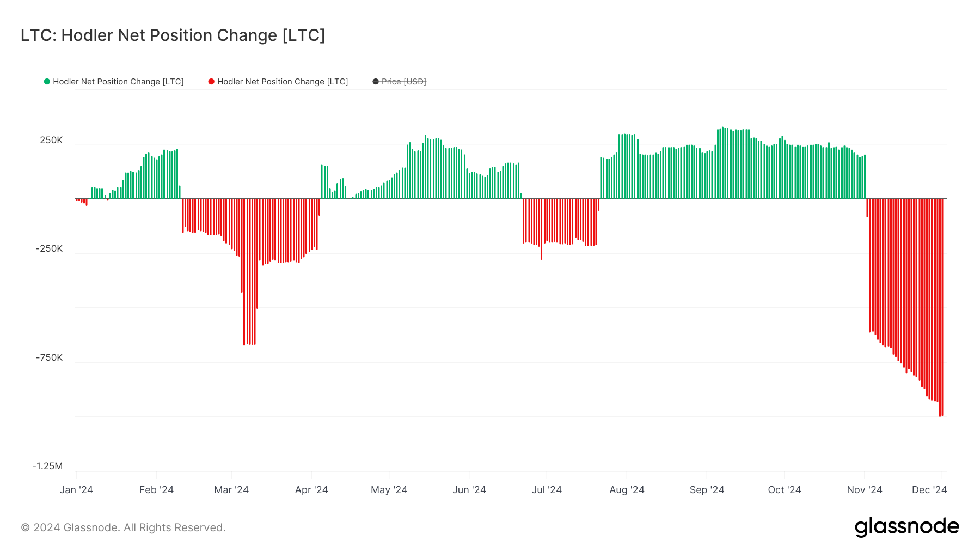
Task: Select the Sep '24 x-axis label
Action: (707, 490)
